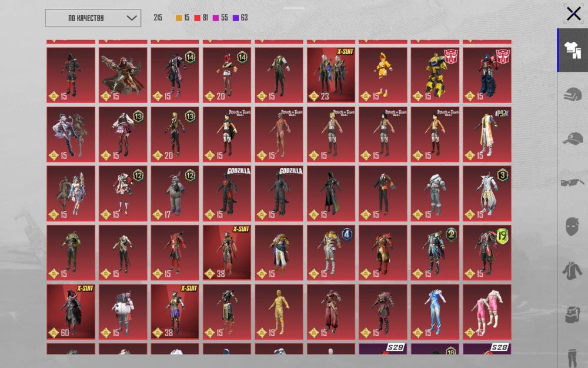Select the blue-white bodysuit outfit

click(x=435, y=312)
